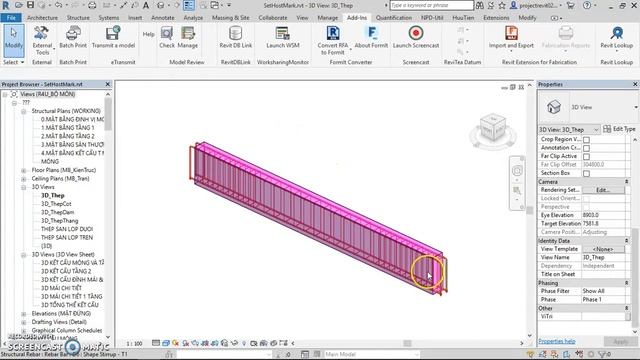Click in the keyword search input field

(431, 5)
